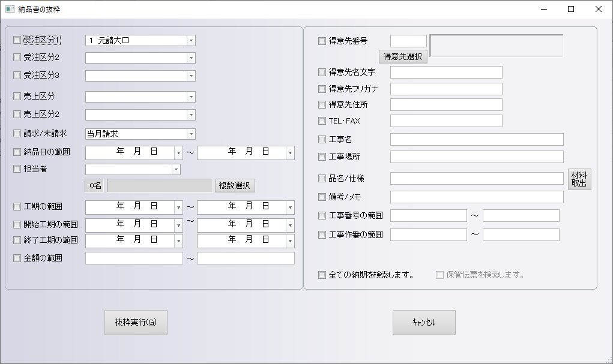Enable the 工事名 checkbox
The image size is (613, 364).
pos(322,140)
